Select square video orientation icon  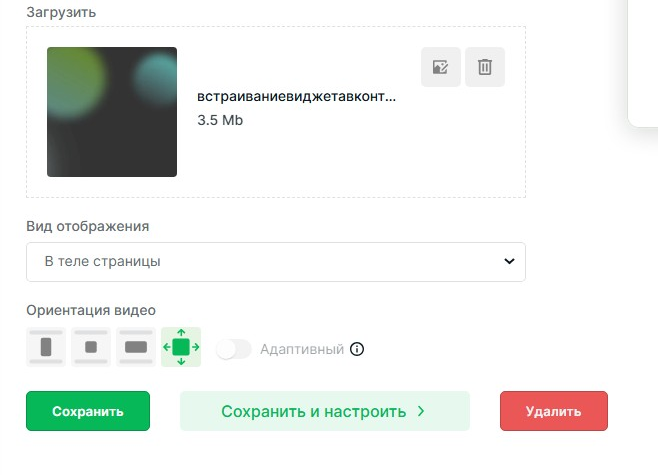pos(91,347)
